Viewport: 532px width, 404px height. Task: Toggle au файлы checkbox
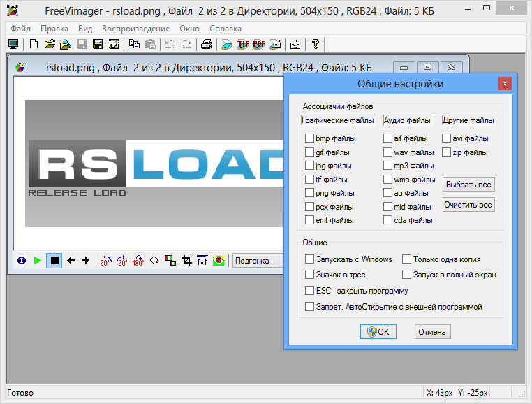click(387, 193)
